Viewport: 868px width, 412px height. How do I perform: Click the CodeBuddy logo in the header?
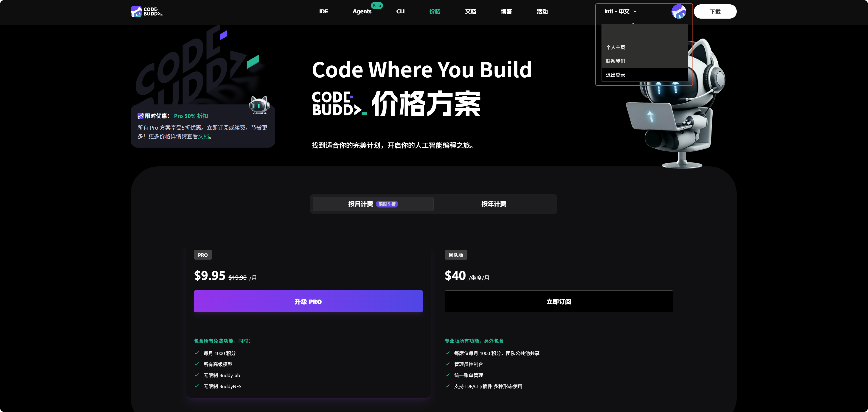pos(146,11)
